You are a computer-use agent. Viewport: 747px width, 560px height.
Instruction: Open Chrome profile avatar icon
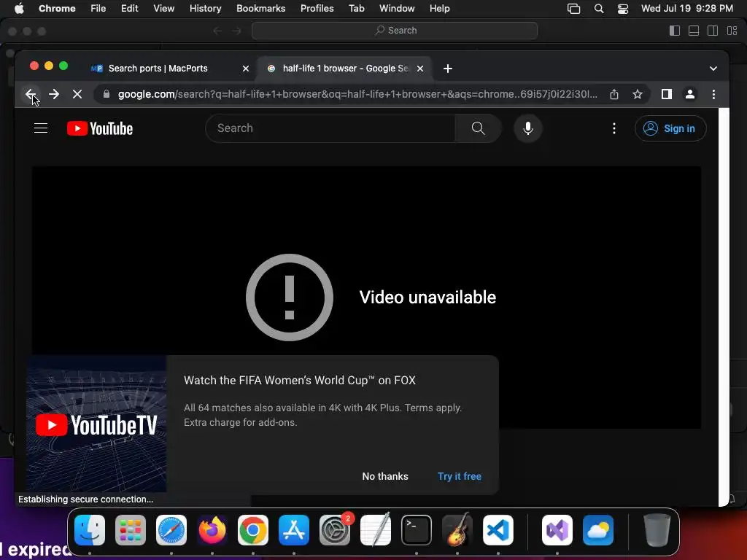690,94
